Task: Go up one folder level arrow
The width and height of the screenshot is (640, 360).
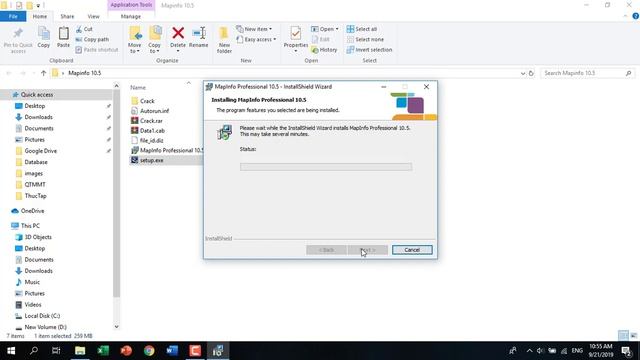Action: (44, 73)
